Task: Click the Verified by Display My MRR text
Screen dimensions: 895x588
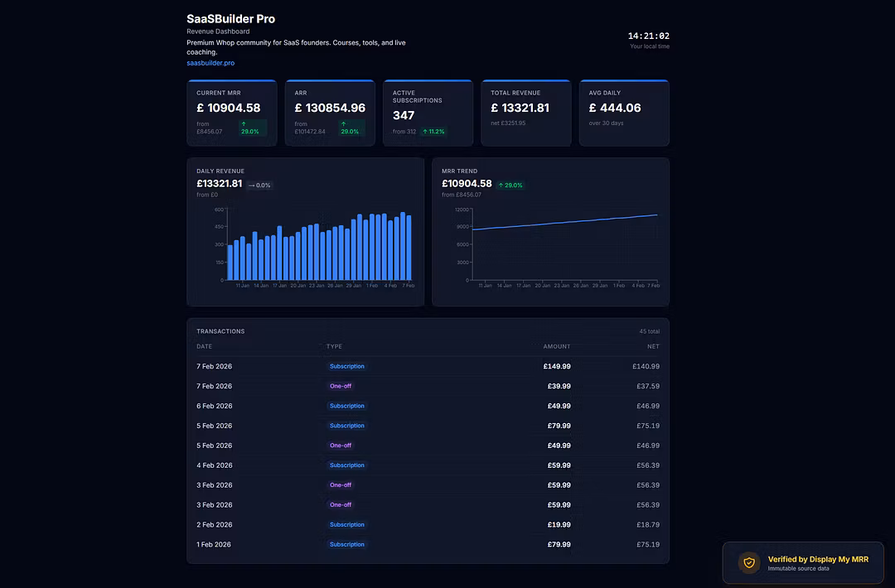Action: point(818,560)
